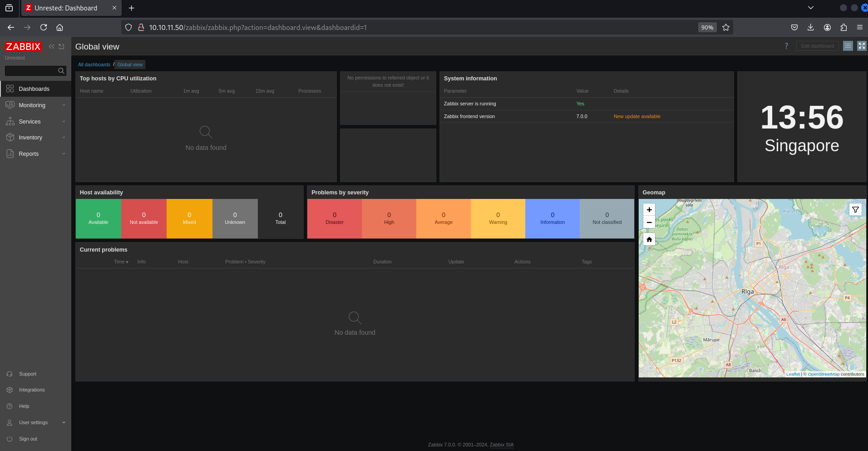The width and height of the screenshot is (868, 451).
Task: Click the green Available hosts tile
Action: click(x=99, y=218)
